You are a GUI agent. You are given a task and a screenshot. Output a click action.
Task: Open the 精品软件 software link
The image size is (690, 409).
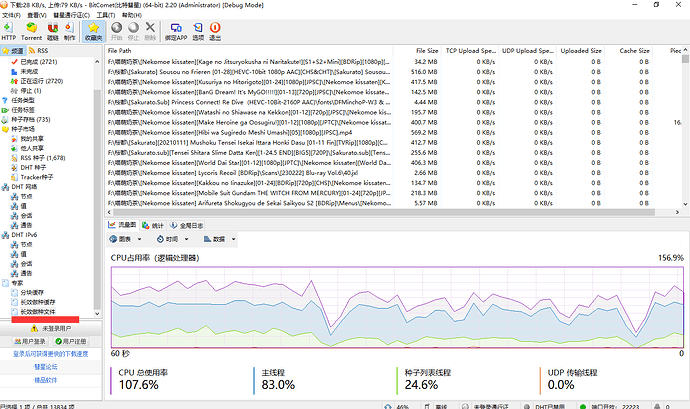tap(46, 380)
